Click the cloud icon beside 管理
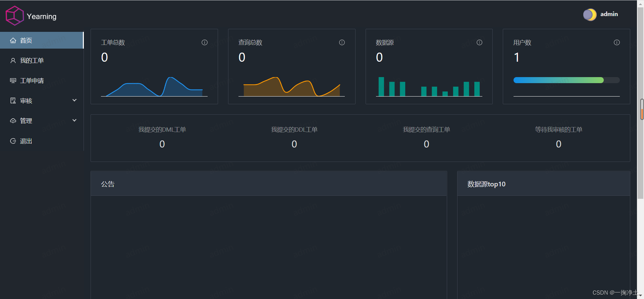This screenshot has width=644, height=299. pyautogui.click(x=13, y=121)
